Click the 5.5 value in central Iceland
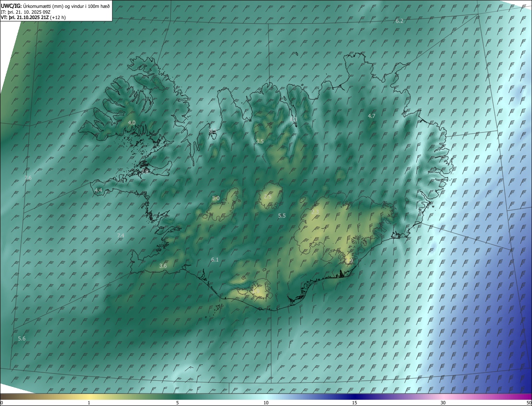This screenshot has height=406, width=532. (282, 216)
